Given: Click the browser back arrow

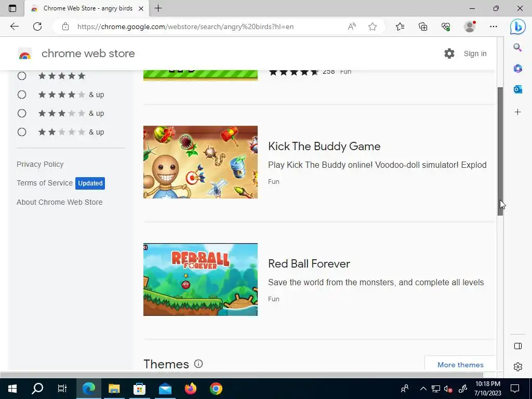Looking at the screenshot, I should [14, 26].
